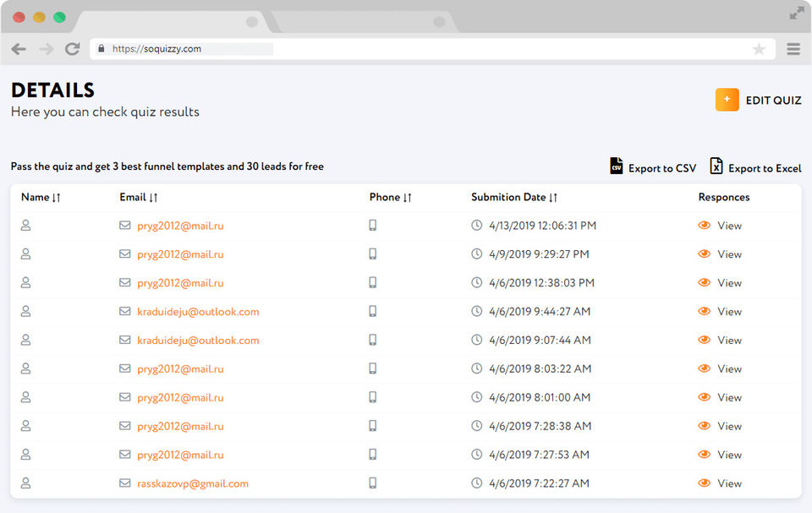Sort the table by Email column
812x513 pixels.
point(138,197)
